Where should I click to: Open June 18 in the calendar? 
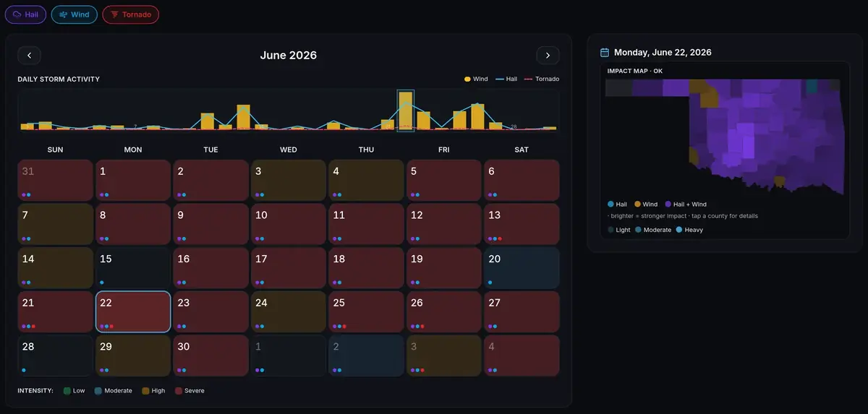click(x=367, y=267)
